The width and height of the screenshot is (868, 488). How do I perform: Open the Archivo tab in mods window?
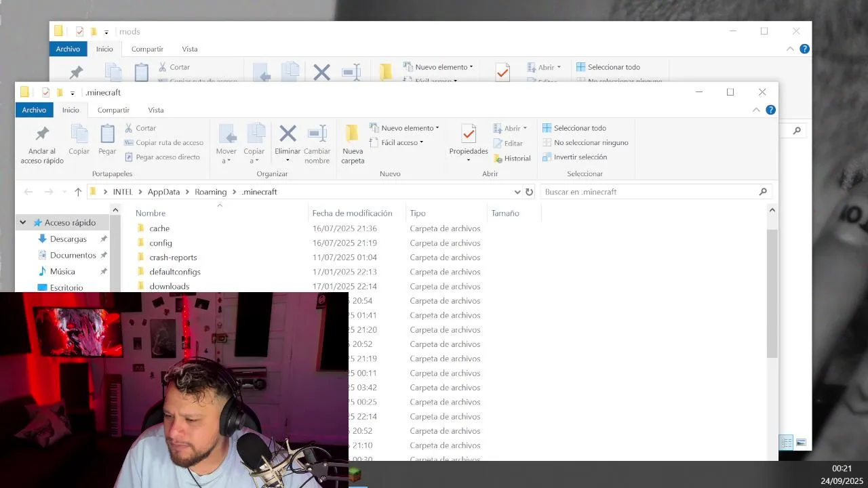pos(68,49)
